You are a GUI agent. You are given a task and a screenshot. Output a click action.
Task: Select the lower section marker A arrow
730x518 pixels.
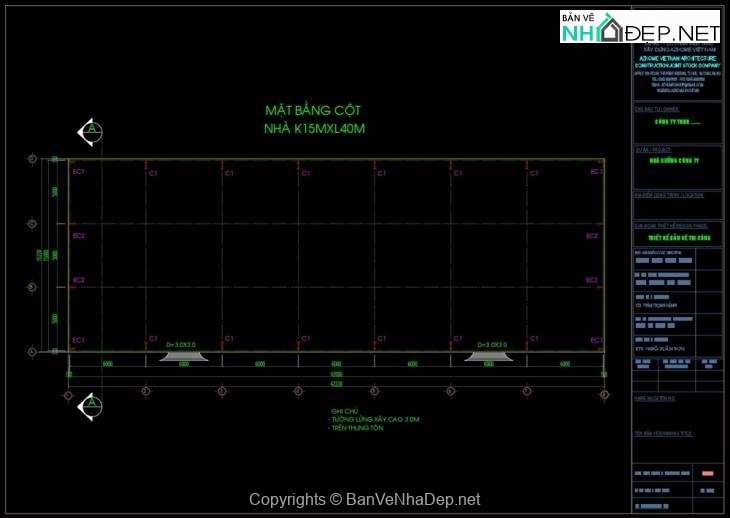point(90,405)
